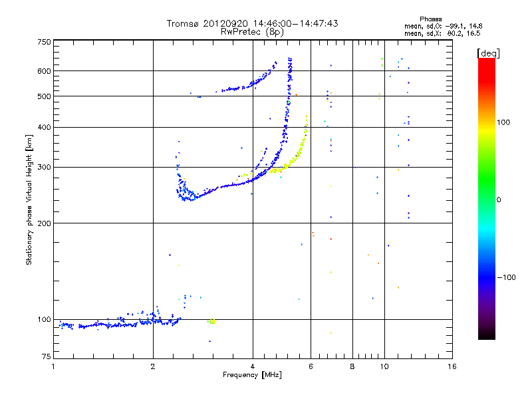The image size is (532, 399).
Task: Click the colorbar tick label '-100'
Action: [506, 277]
